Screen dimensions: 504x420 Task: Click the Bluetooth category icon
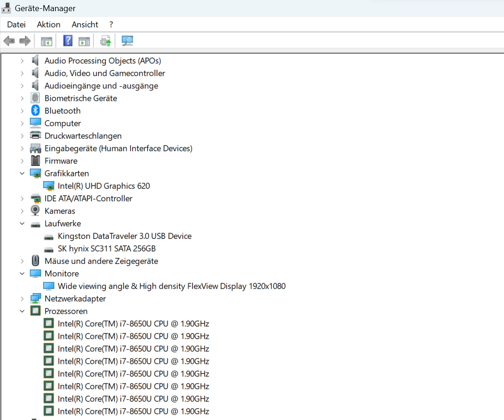pos(35,110)
